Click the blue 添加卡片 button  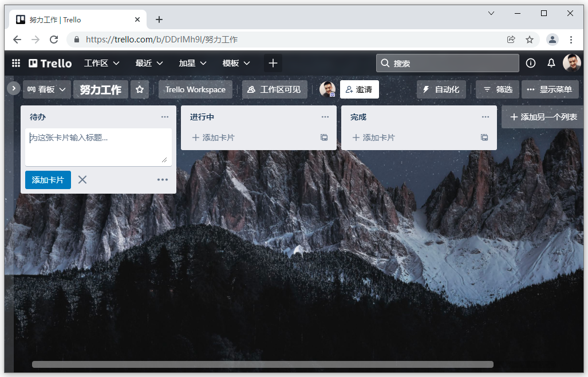(x=48, y=180)
